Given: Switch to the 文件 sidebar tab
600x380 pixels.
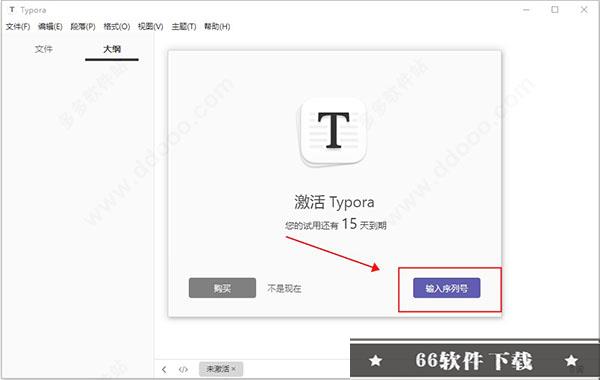Looking at the screenshot, I should click(43, 49).
